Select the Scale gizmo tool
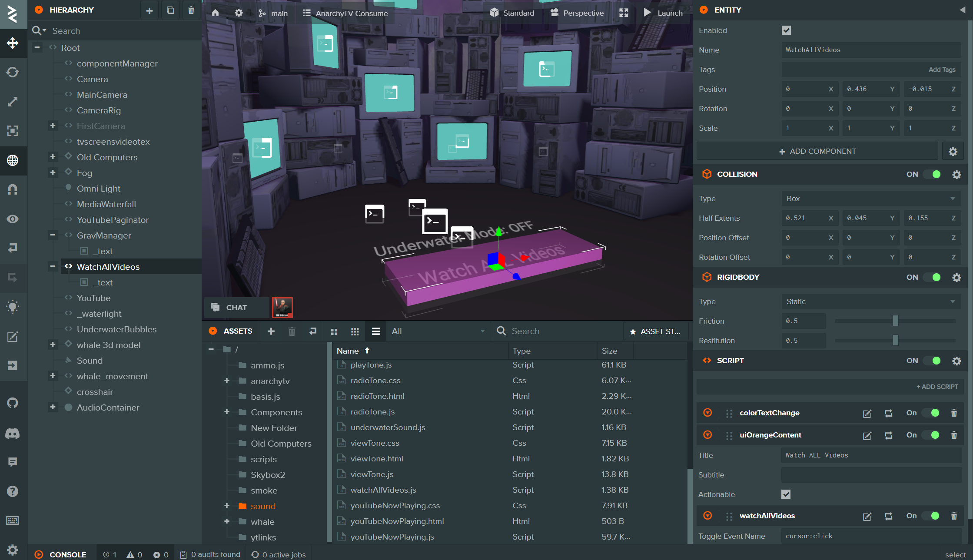 [x=13, y=101]
